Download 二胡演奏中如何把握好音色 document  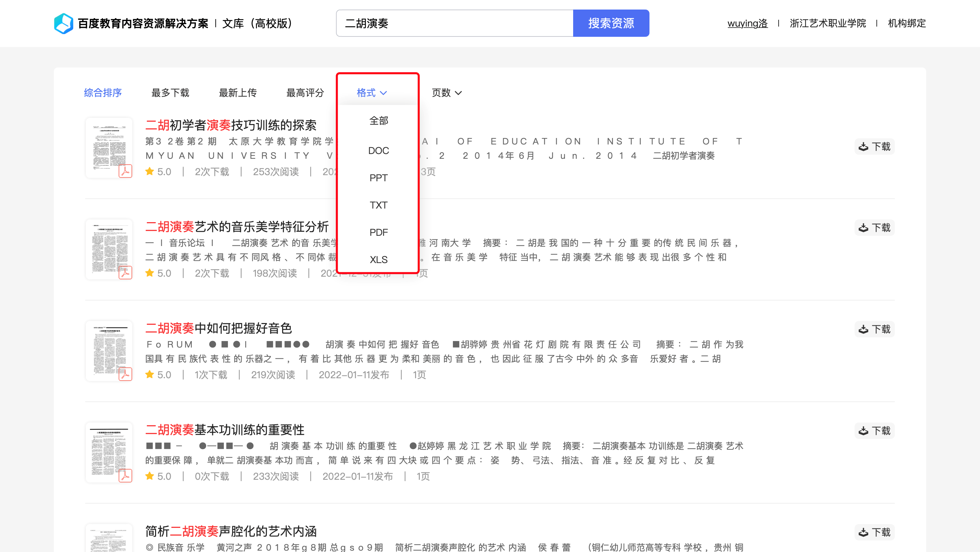[874, 329]
